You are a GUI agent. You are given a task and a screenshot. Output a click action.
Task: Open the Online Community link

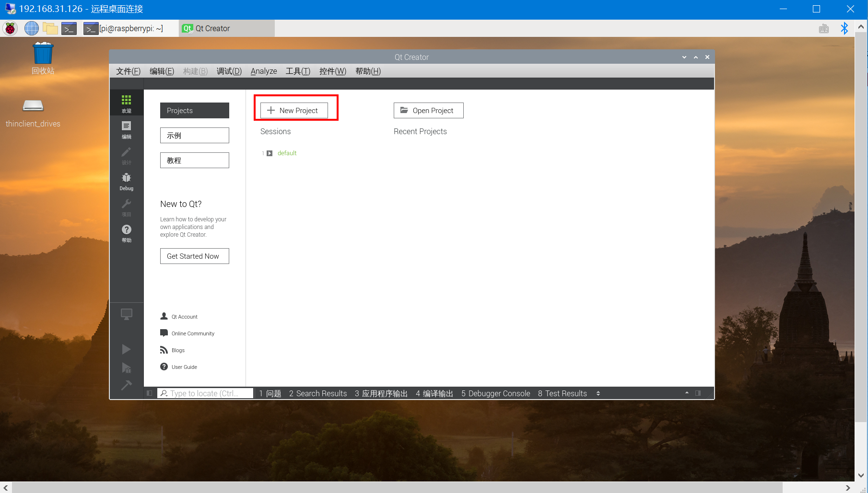pos(193,333)
